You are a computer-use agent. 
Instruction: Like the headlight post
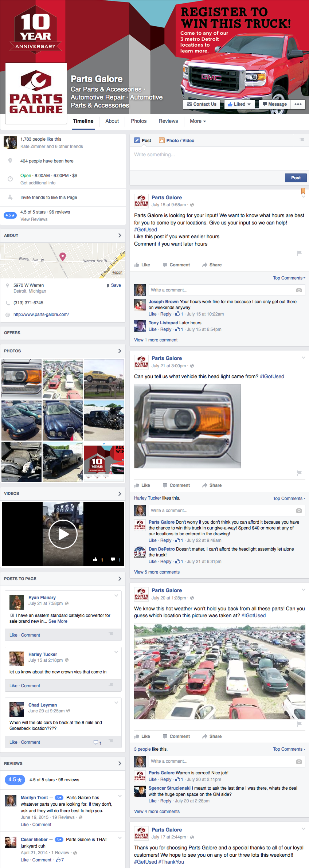coord(142,485)
